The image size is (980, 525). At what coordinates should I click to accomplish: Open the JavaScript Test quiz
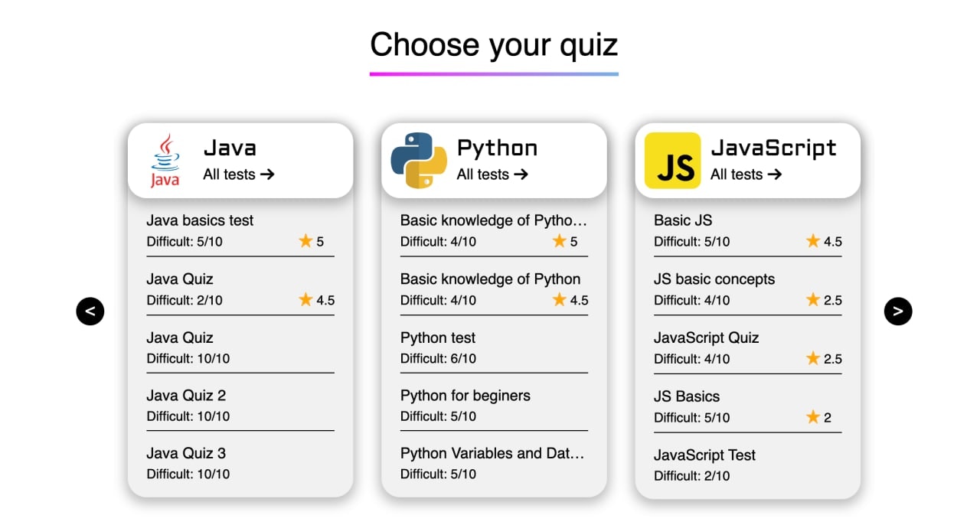coord(748,465)
